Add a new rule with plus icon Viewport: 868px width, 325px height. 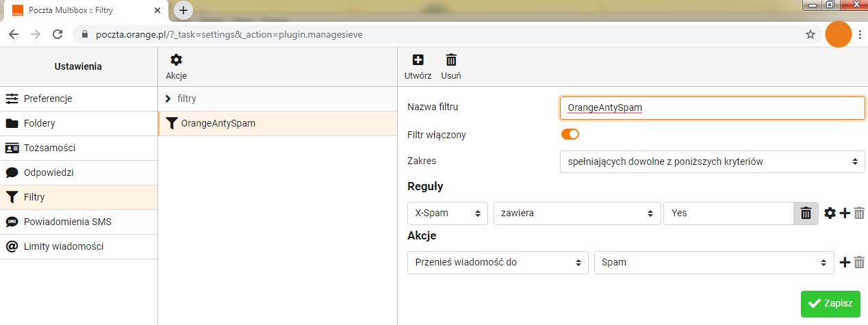[845, 213]
